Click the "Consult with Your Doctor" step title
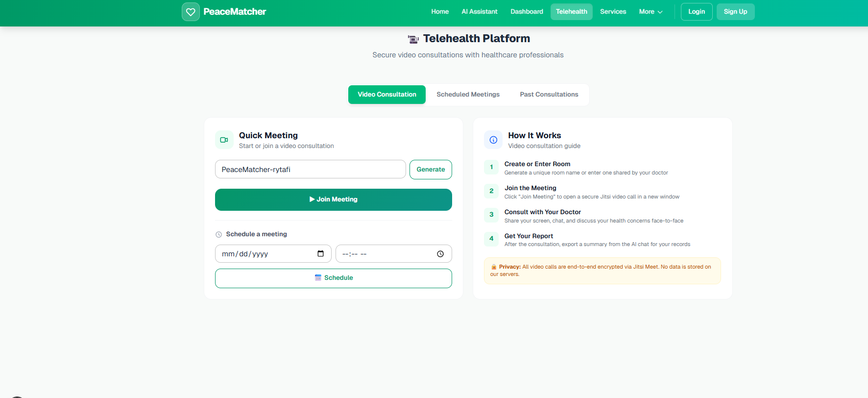Viewport: 868px width, 398px height. click(543, 212)
